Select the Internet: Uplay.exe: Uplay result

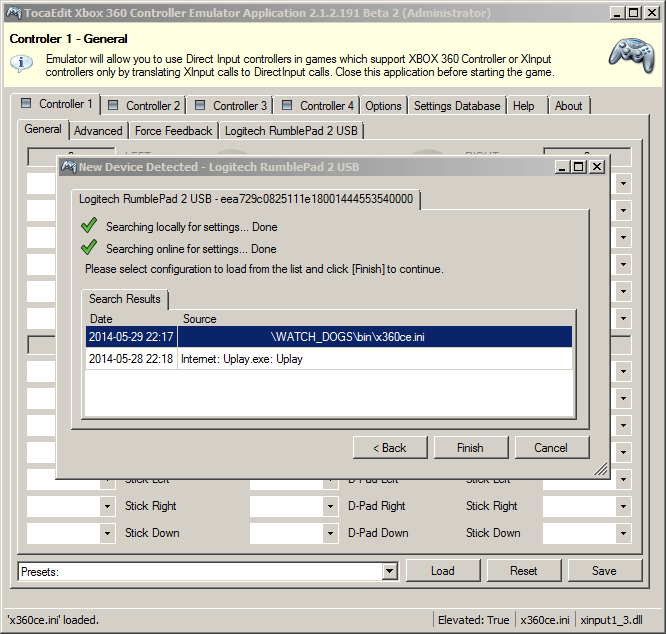click(x=329, y=359)
